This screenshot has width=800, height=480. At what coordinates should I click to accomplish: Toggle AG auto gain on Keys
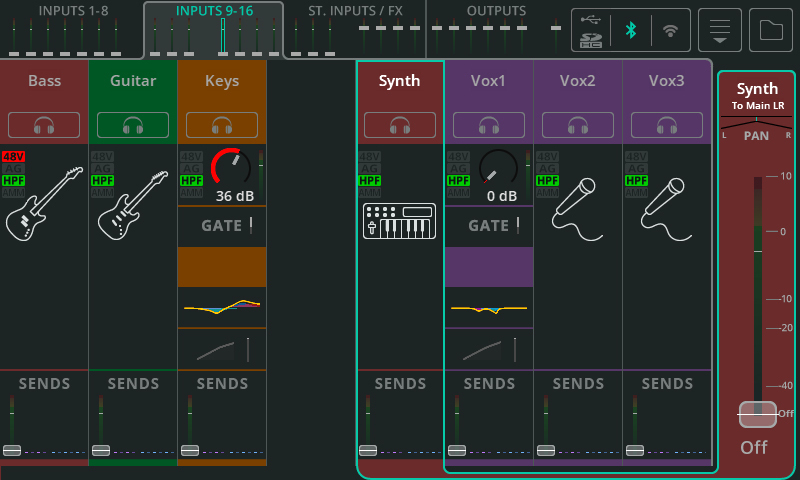point(191,168)
